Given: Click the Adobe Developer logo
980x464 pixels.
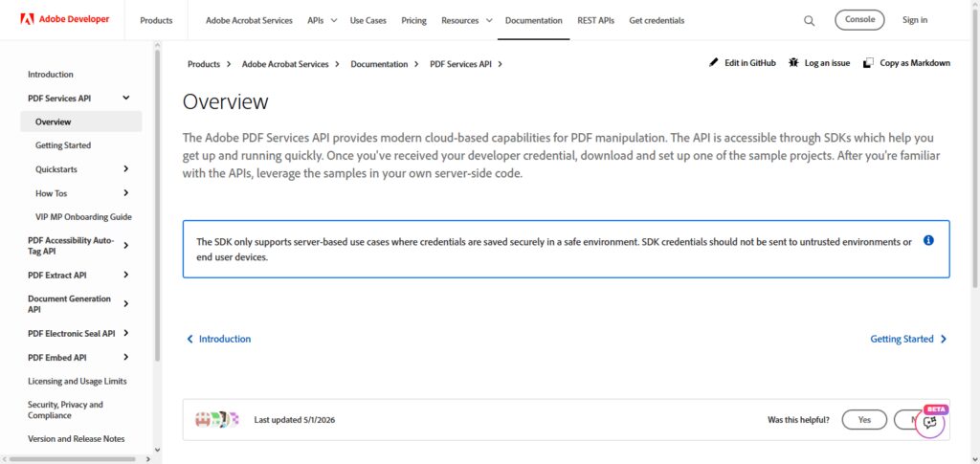Looking at the screenshot, I should click(64, 19).
